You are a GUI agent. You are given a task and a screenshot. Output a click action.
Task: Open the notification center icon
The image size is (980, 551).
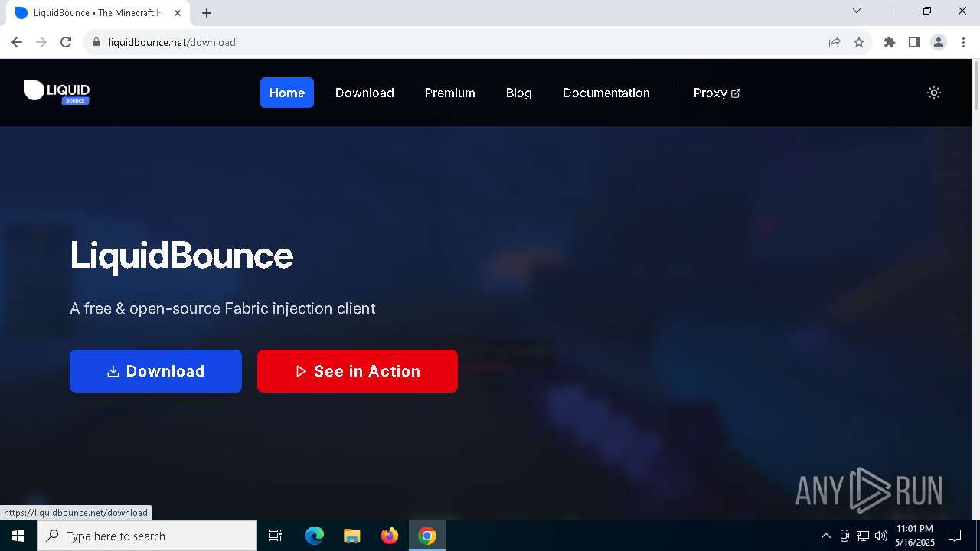pyautogui.click(x=955, y=536)
